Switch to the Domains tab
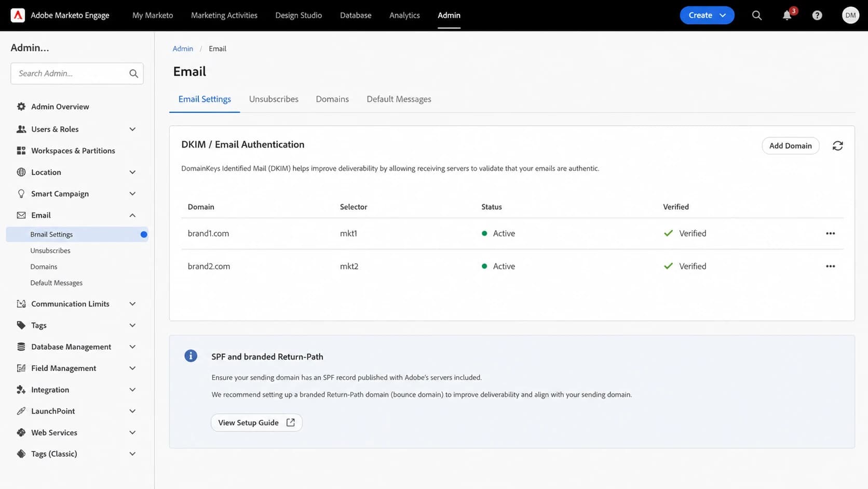 click(x=332, y=99)
